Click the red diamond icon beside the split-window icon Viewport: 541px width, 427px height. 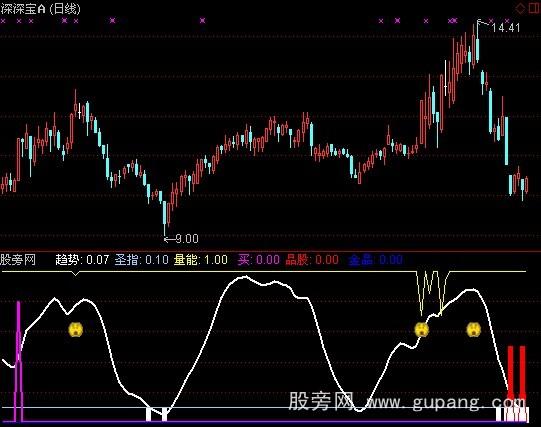[520, 8]
